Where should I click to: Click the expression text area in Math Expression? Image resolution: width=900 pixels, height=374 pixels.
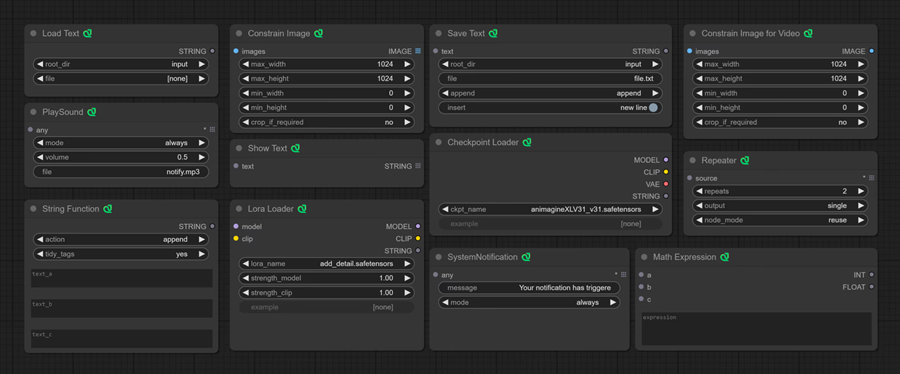click(x=757, y=329)
